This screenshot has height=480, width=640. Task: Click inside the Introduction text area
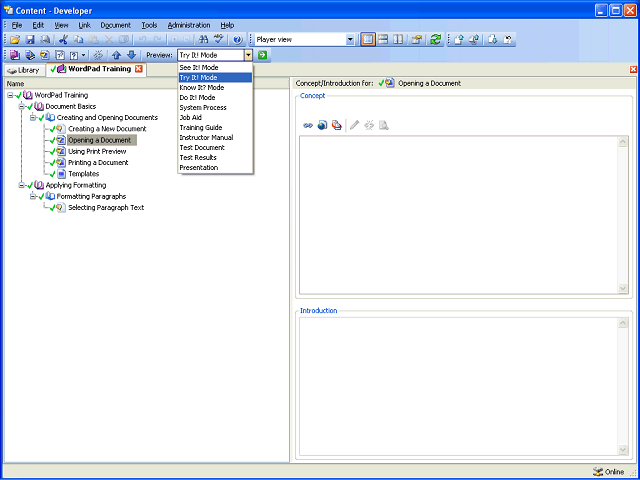pos(459,386)
